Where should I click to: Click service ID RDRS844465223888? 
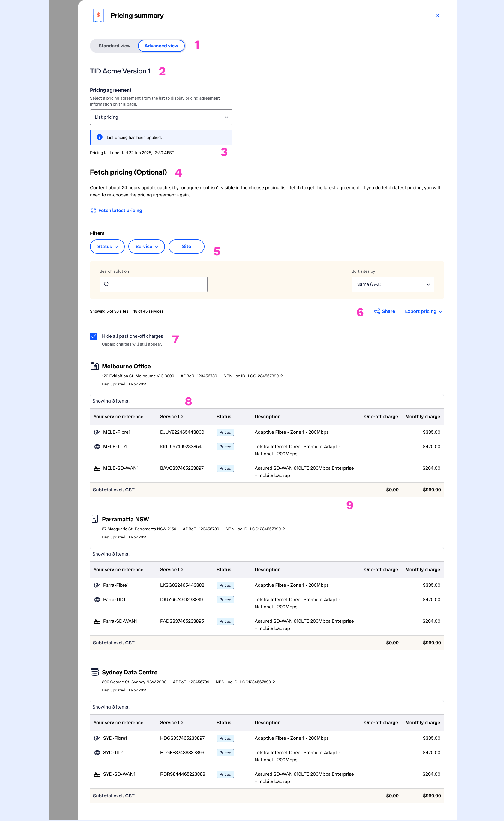[x=183, y=774]
